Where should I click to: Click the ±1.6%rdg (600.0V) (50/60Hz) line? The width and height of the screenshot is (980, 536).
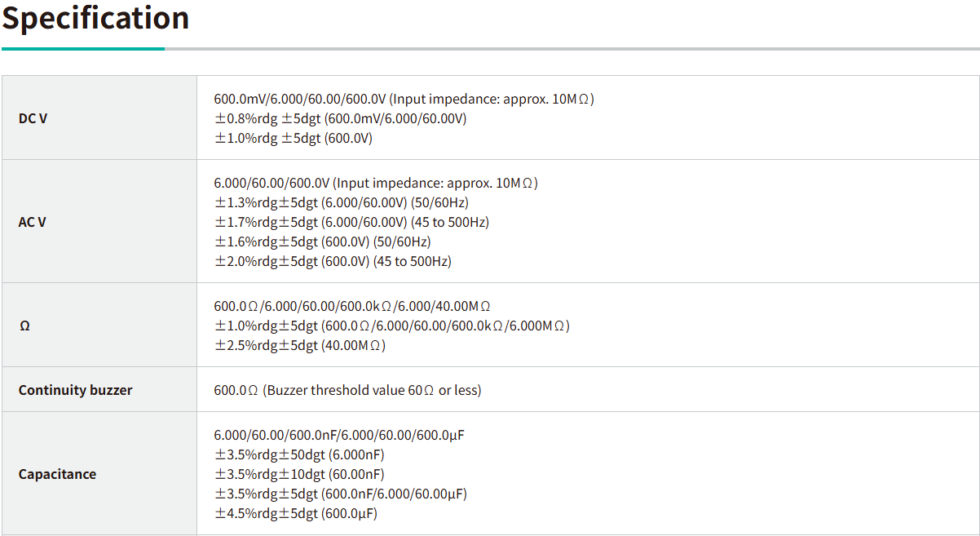click(323, 241)
